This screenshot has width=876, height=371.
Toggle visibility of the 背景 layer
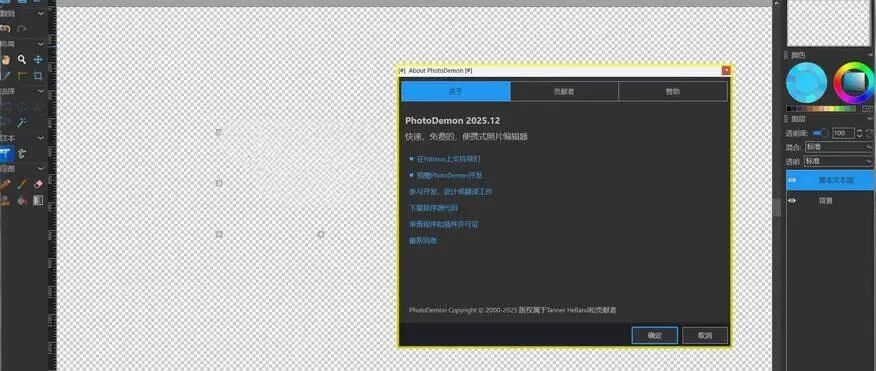point(792,201)
